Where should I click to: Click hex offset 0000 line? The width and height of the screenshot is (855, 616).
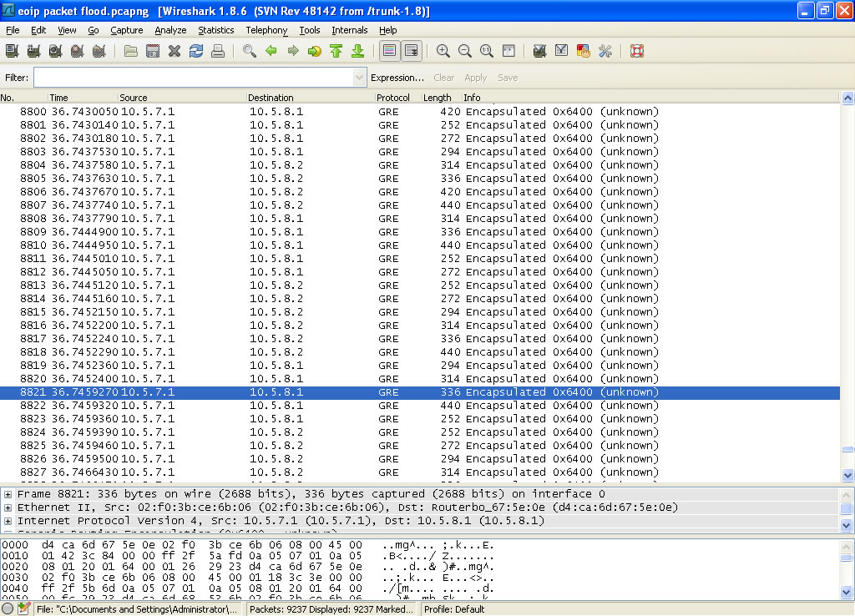click(x=248, y=545)
